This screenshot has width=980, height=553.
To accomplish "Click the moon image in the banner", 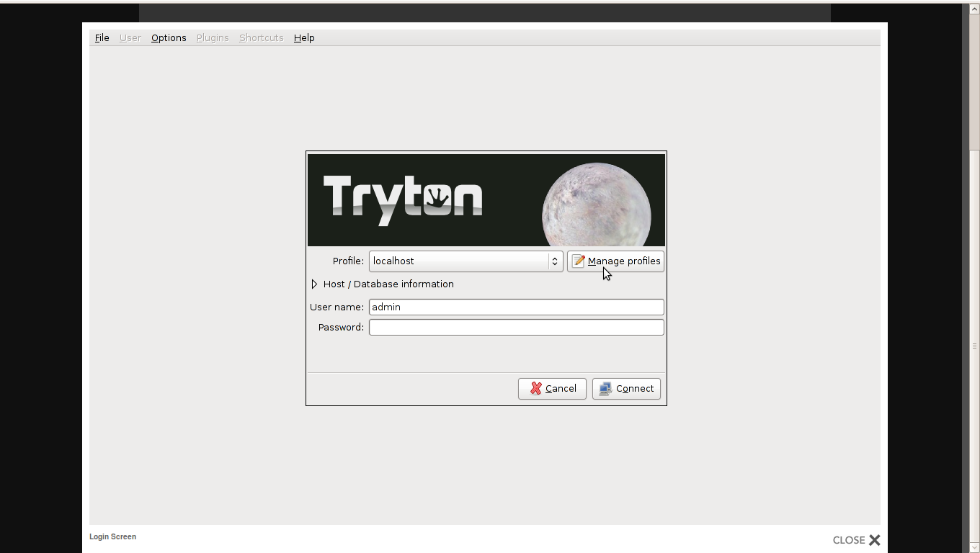I will coord(596,207).
